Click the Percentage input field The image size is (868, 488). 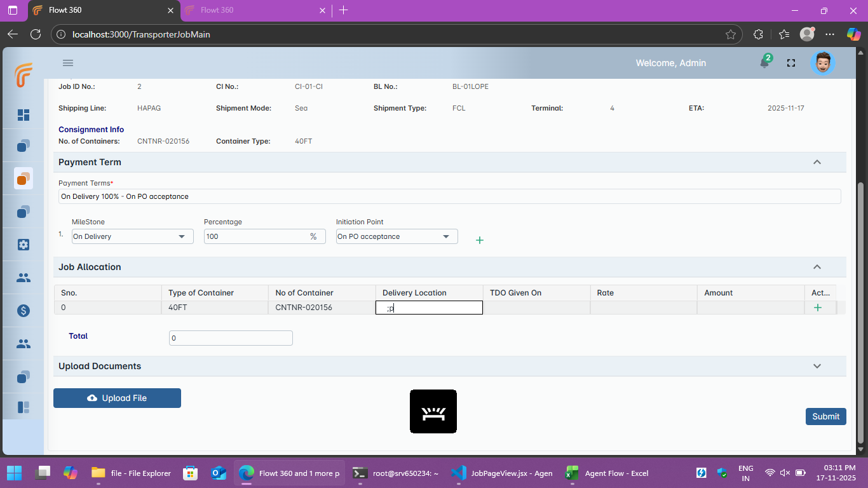tap(255, 236)
